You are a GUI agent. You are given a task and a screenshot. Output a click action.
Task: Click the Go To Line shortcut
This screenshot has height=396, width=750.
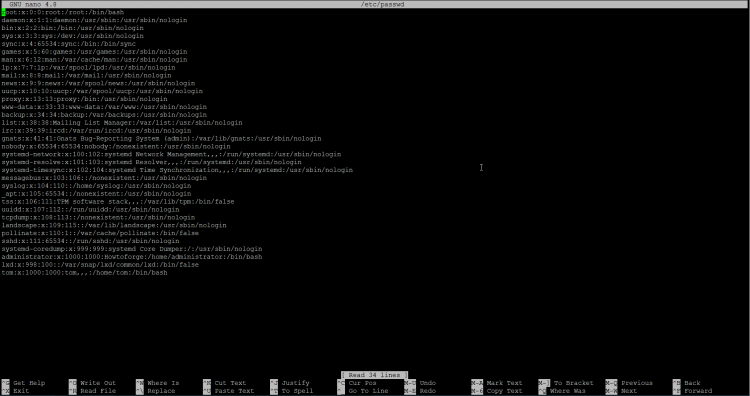363,391
